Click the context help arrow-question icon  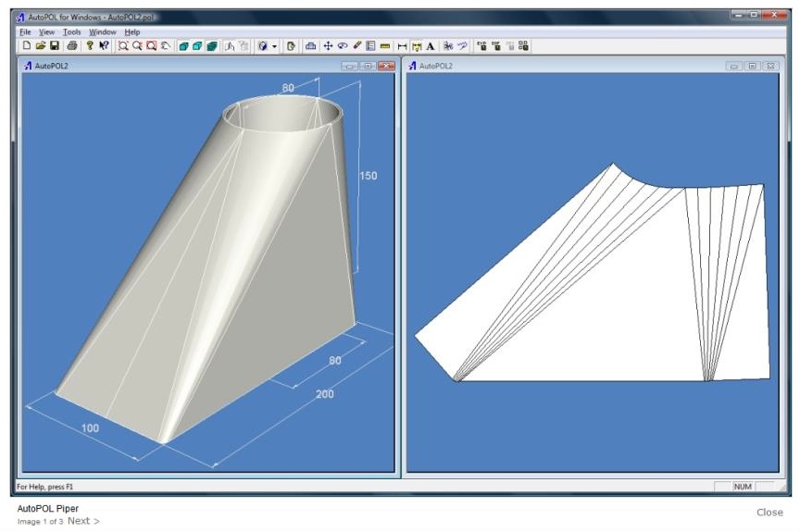click(104, 45)
